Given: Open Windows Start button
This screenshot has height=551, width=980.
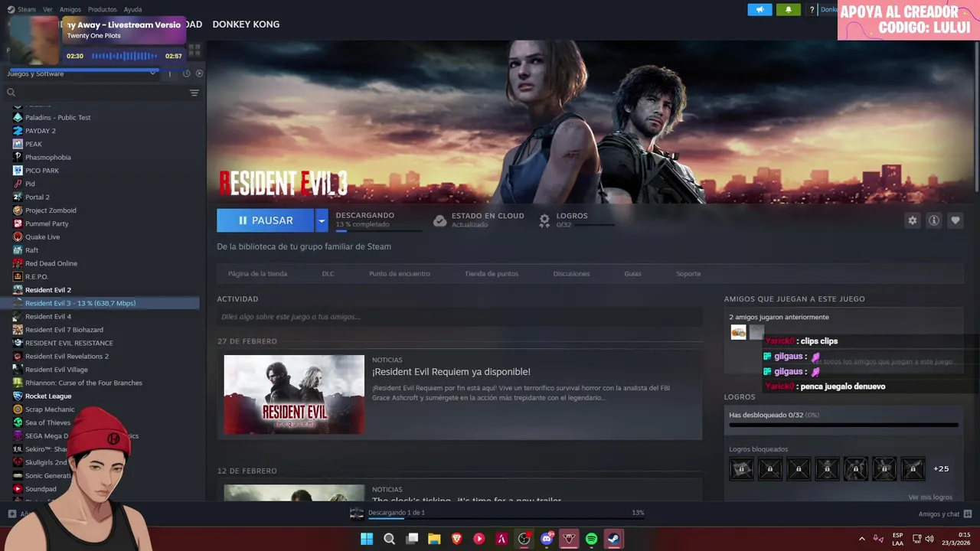Looking at the screenshot, I should (x=367, y=539).
